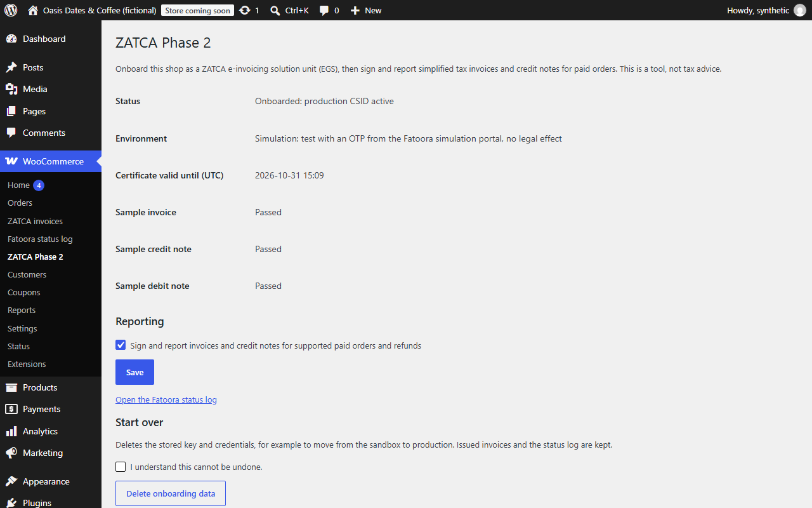
Task: Open the Products menu item
Action: tap(51, 387)
